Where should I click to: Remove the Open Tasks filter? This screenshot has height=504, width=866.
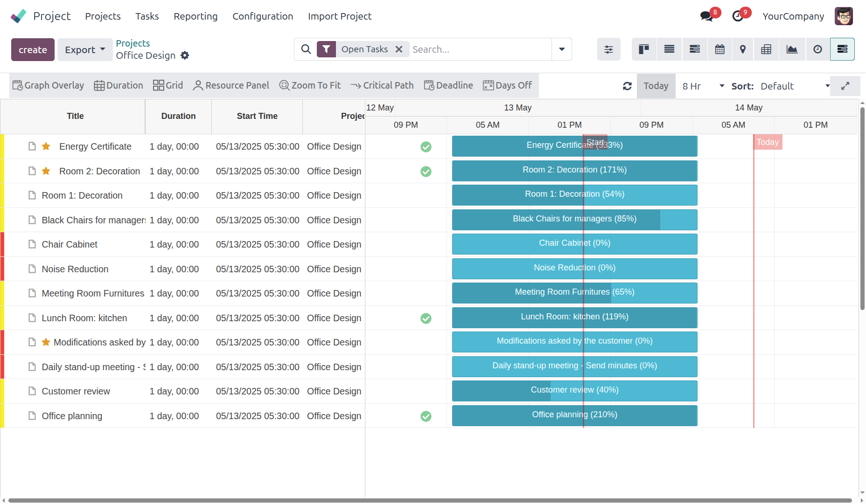[399, 49]
